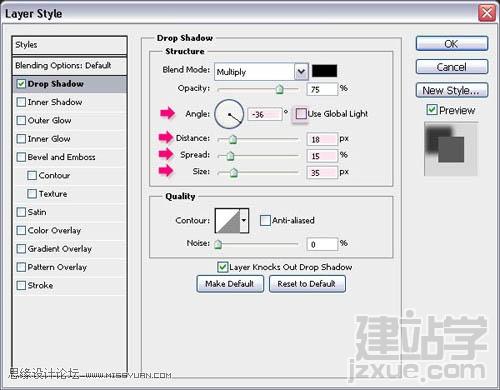This screenshot has height=390, width=500.
Task: Open the Contour curve thumbnail picker
Action: 228,220
